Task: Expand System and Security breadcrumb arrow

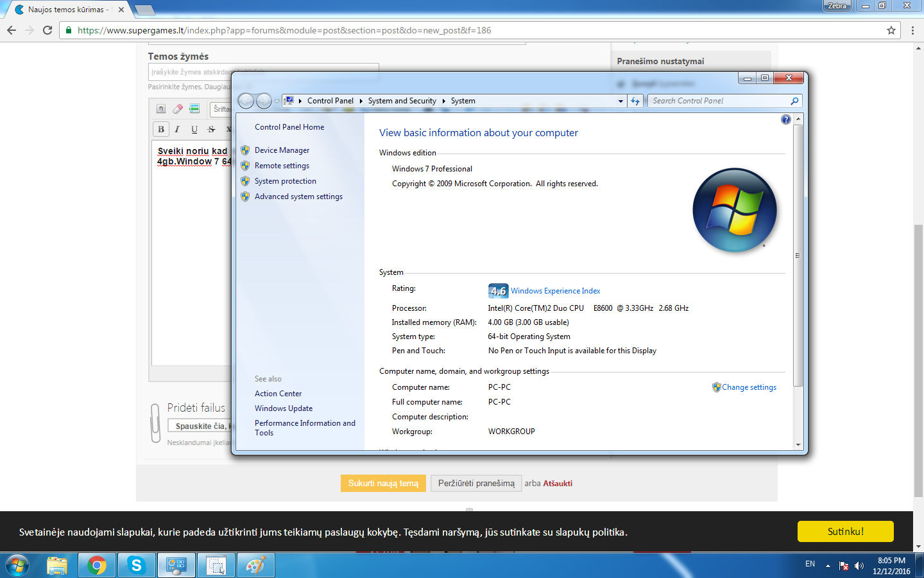Action: 443,101
